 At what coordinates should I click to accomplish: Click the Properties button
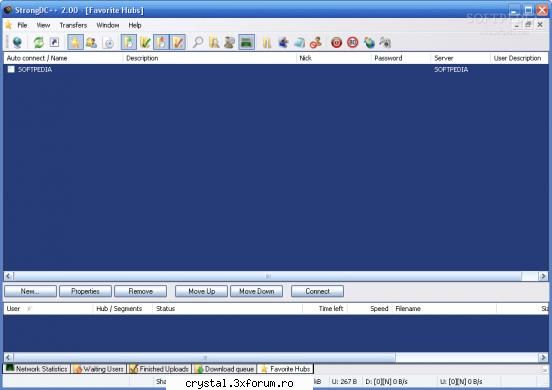86,291
